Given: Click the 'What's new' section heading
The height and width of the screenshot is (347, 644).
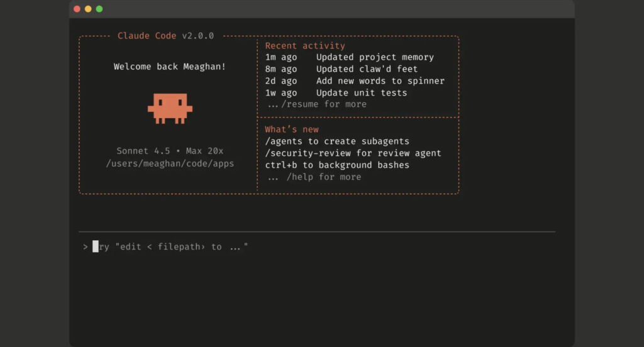Looking at the screenshot, I should coord(292,129).
